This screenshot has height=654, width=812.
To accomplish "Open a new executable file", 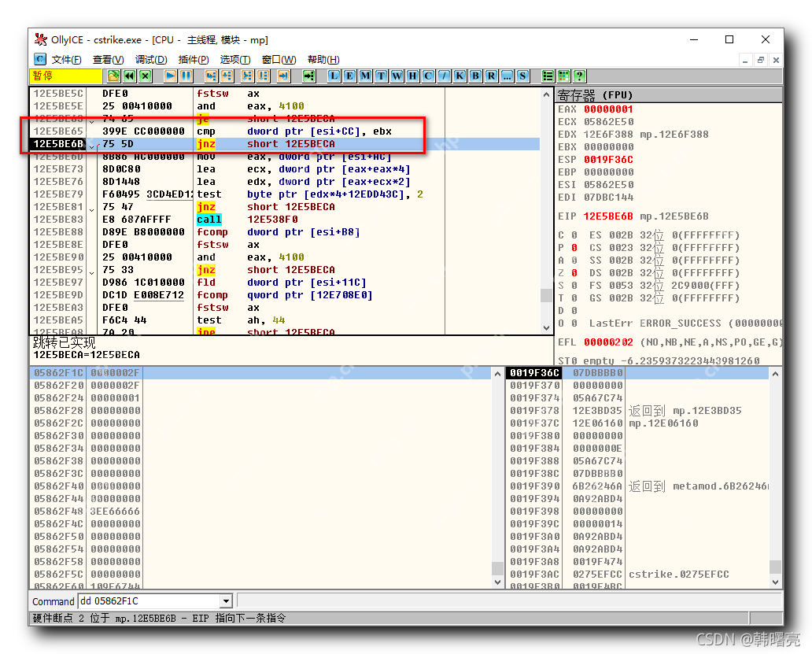I will pyautogui.click(x=114, y=76).
